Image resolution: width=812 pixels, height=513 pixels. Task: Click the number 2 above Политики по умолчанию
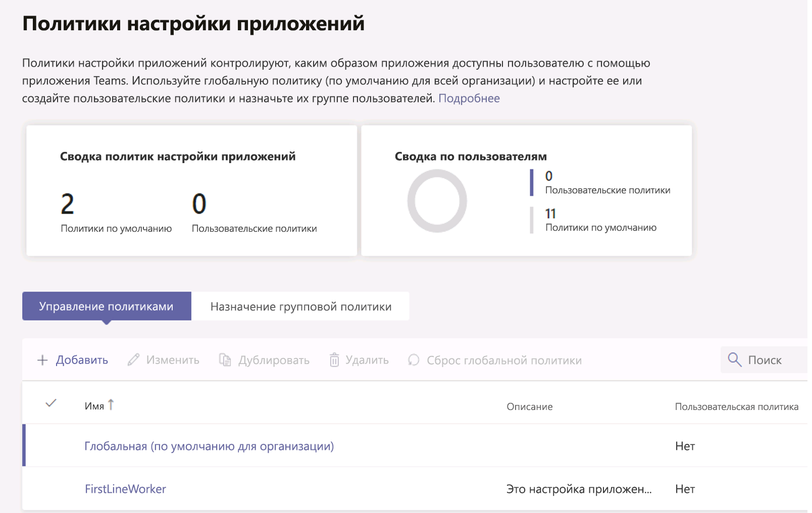68,204
